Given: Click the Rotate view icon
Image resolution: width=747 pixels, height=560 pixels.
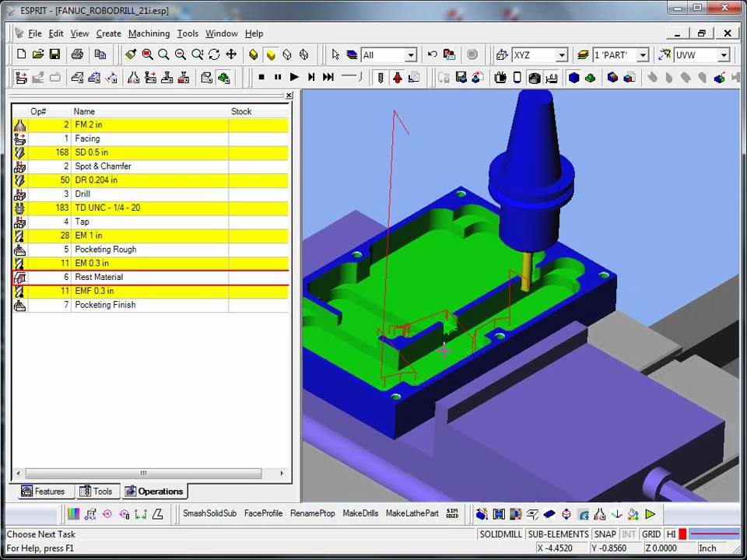Looking at the screenshot, I should [x=214, y=54].
